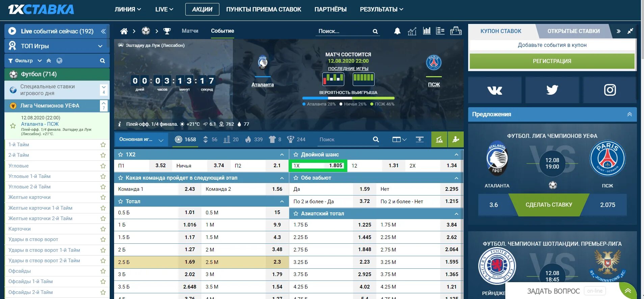Click the double up-arrow collapse icon in filter bar

[x=49, y=61]
